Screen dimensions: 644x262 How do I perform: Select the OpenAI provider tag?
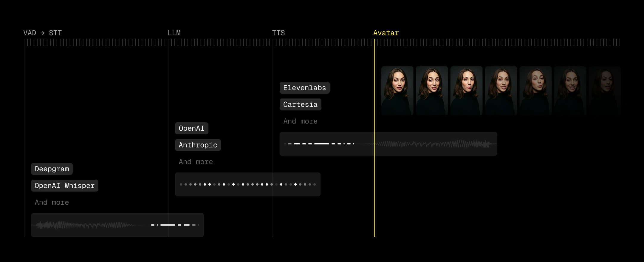tap(192, 128)
